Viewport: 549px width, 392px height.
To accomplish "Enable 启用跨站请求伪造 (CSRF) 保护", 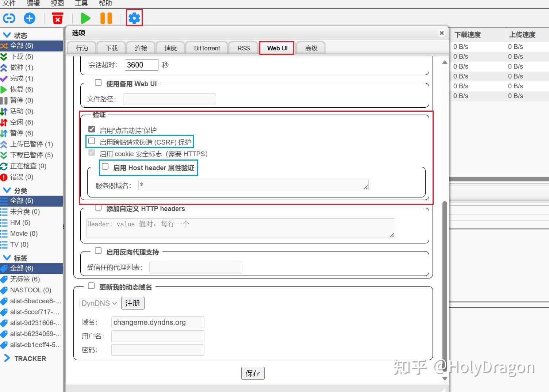I will [x=92, y=141].
